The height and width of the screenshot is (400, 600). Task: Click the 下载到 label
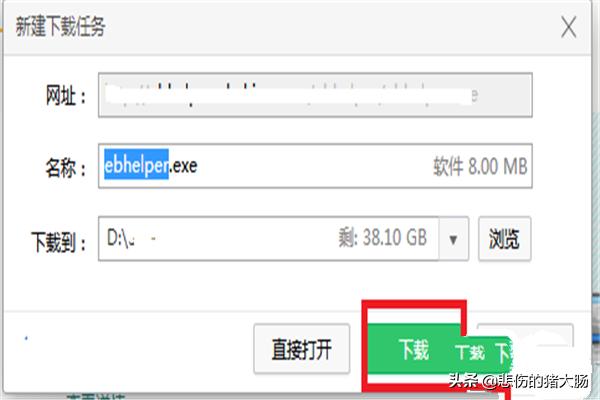click(x=59, y=242)
